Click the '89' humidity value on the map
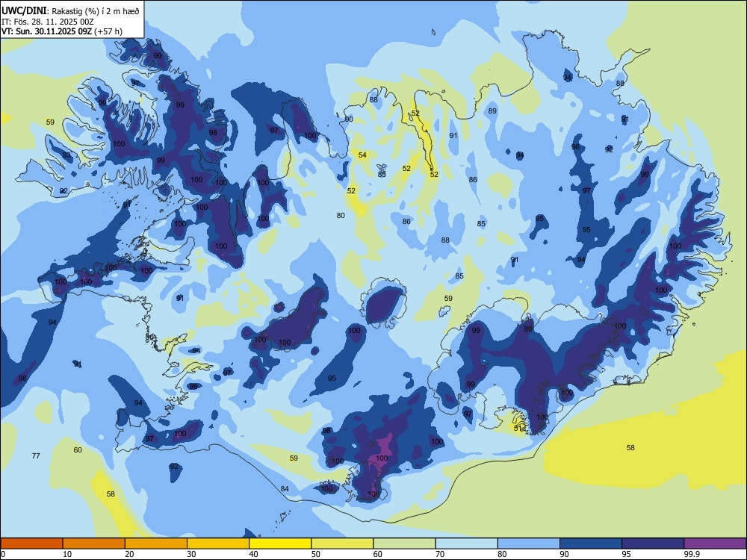 pyautogui.click(x=492, y=111)
